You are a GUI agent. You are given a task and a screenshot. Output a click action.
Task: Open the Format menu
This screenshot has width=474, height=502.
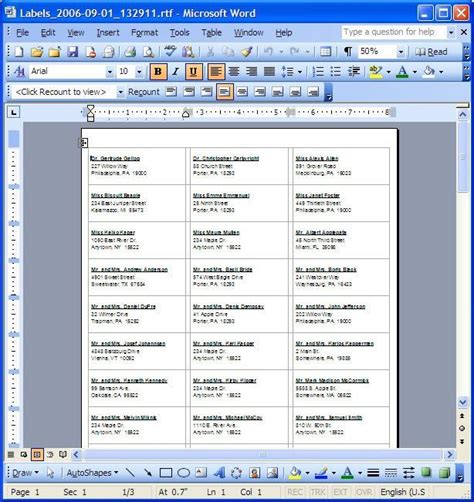[144, 32]
